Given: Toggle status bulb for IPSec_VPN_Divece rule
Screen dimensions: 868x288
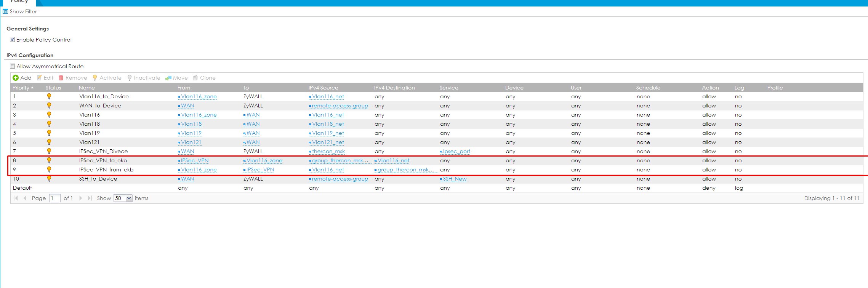Looking at the screenshot, I should [49, 151].
